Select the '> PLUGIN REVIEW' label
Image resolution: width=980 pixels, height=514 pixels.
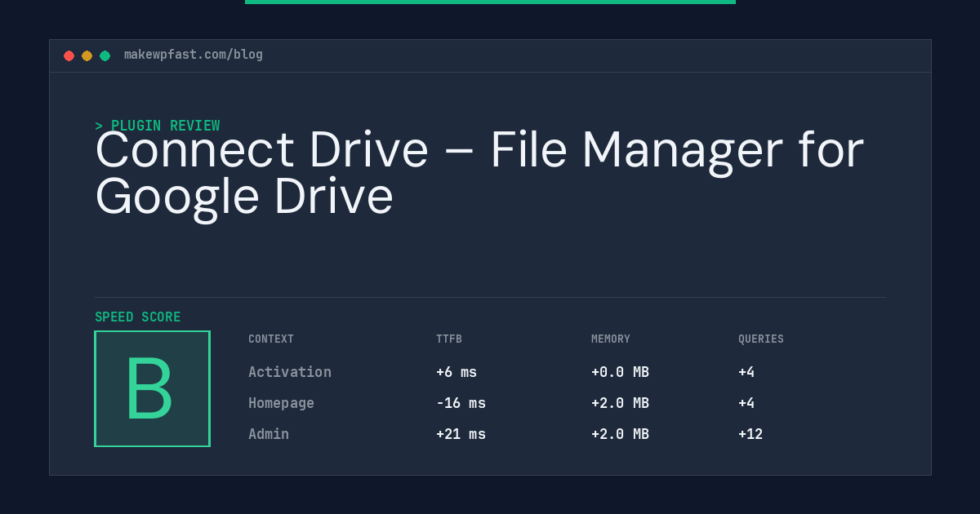point(158,126)
